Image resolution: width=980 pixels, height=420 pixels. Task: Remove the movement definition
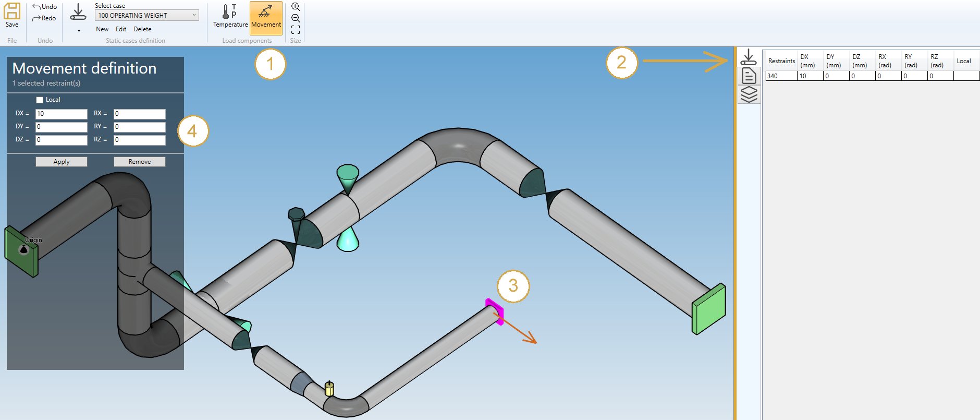(x=140, y=162)
